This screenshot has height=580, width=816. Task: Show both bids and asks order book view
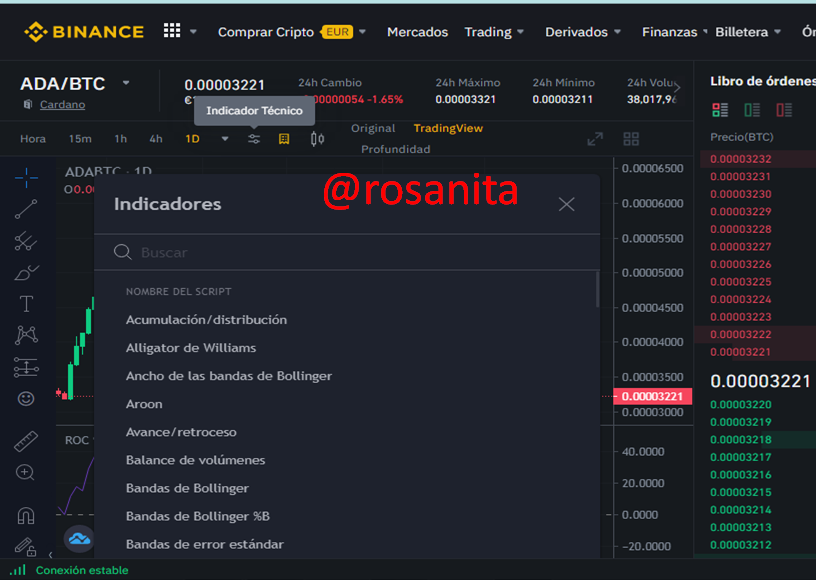coord(720,110)
